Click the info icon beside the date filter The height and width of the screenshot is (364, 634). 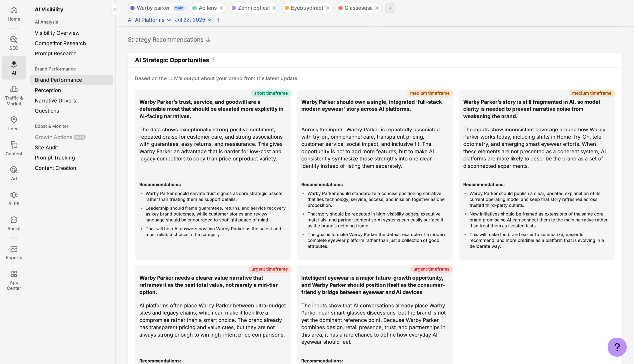tap(218, 20)
